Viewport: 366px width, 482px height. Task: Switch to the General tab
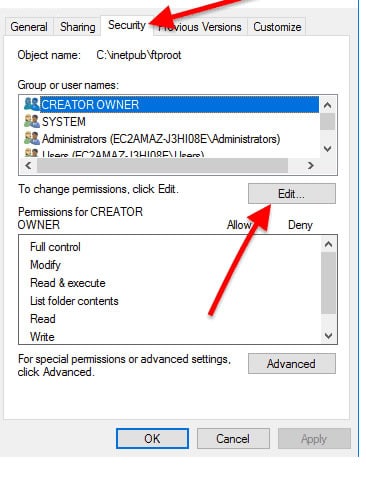click(29, 27)
